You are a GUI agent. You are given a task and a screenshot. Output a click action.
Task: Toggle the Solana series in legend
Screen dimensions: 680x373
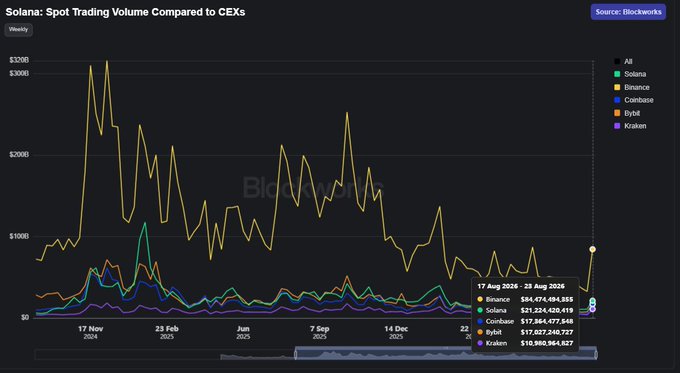pos(630,74)
